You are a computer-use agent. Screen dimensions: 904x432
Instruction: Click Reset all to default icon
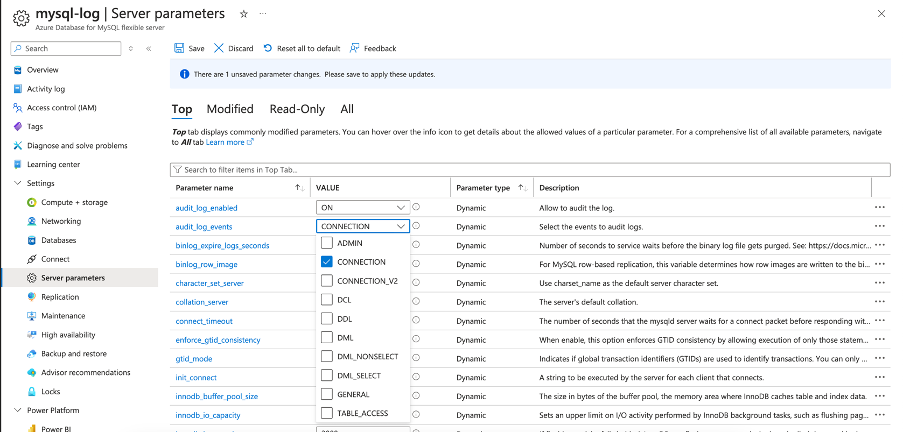(x=268, y=48)
